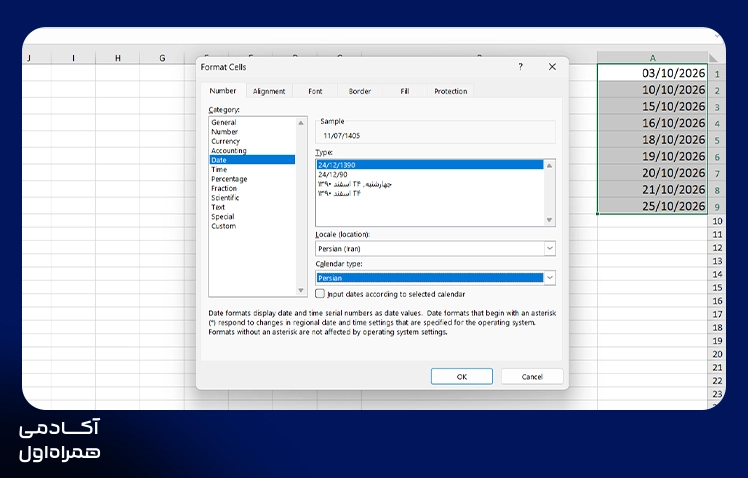The width and height of the screenshot is (748, 478).
Task: Pick the 24/12/90 date type
Action: (x=429, y=175)
